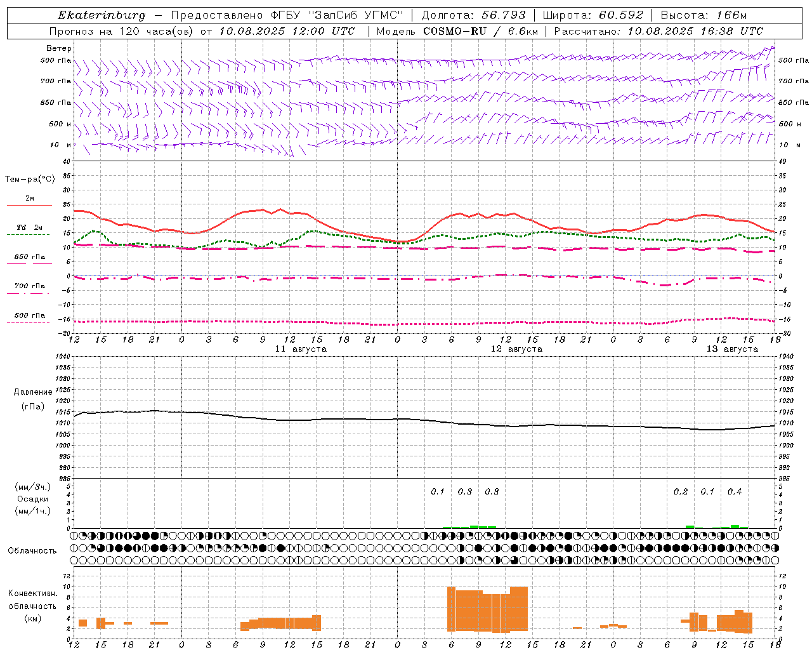Click the 0.2 precipitation value on 13 августа
The height and width of the screenshot is (650, 812).
(x=681, y=491)
